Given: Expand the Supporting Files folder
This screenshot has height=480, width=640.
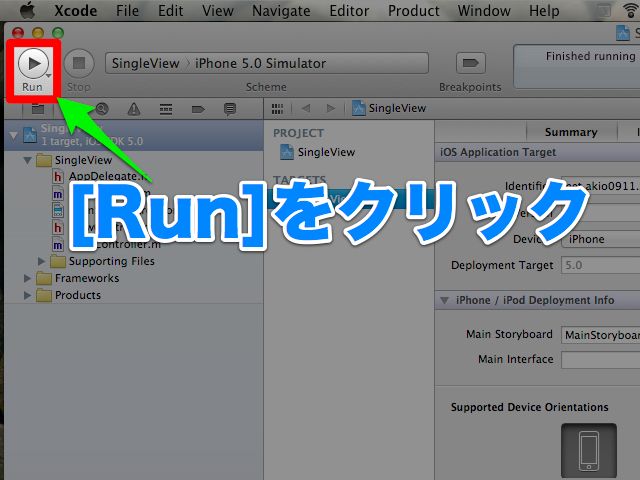Looking at the screenshot, I should point(41,261).
